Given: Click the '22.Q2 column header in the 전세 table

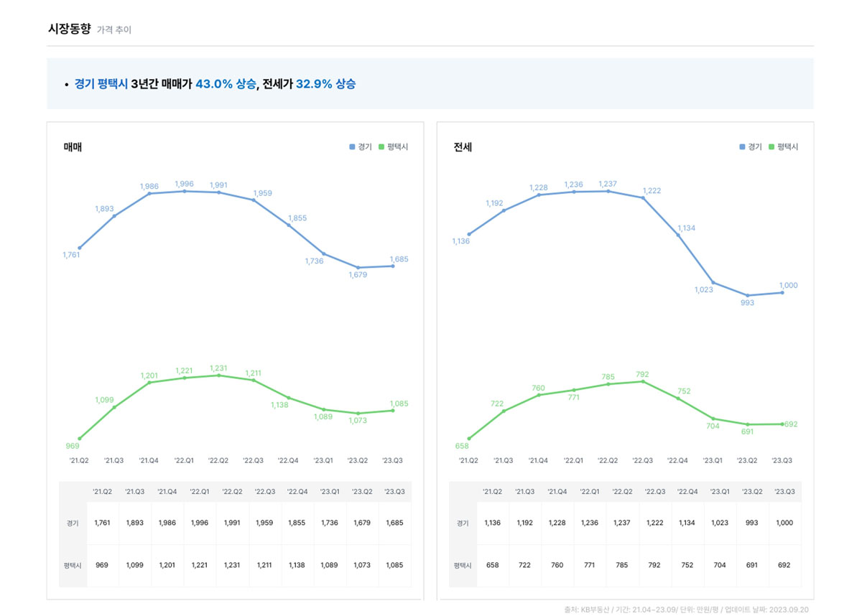Looking at the screenshot, I should point(622,492).
